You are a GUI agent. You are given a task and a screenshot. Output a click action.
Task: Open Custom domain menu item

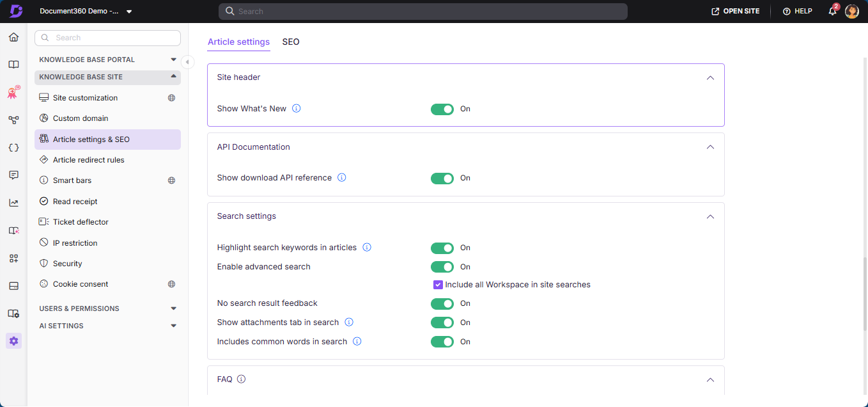point(107,118)
